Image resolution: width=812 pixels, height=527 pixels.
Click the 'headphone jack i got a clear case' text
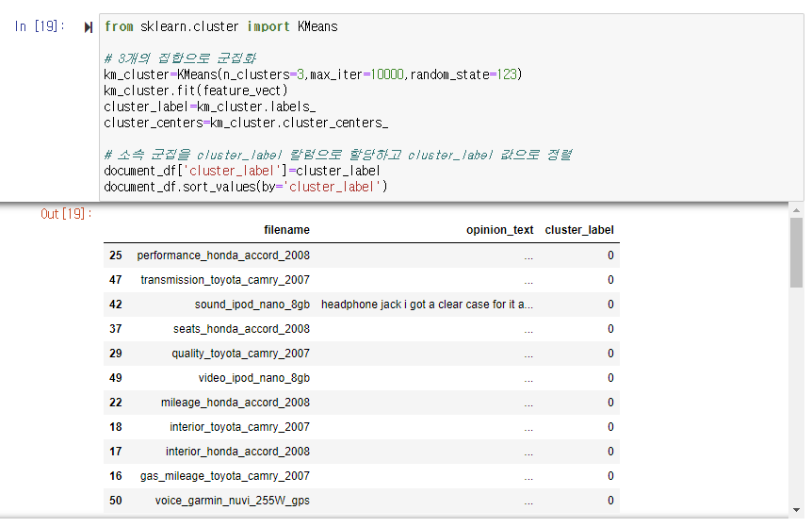(427, 305)
